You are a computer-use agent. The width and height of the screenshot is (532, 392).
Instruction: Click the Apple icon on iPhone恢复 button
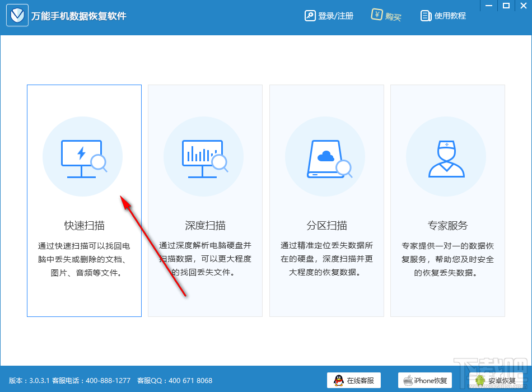point(408,380)
